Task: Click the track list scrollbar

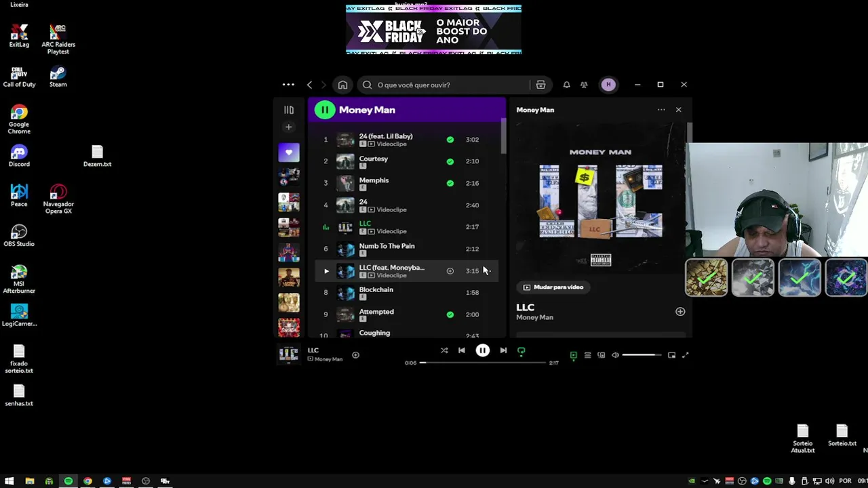Action: coord(503,136)
